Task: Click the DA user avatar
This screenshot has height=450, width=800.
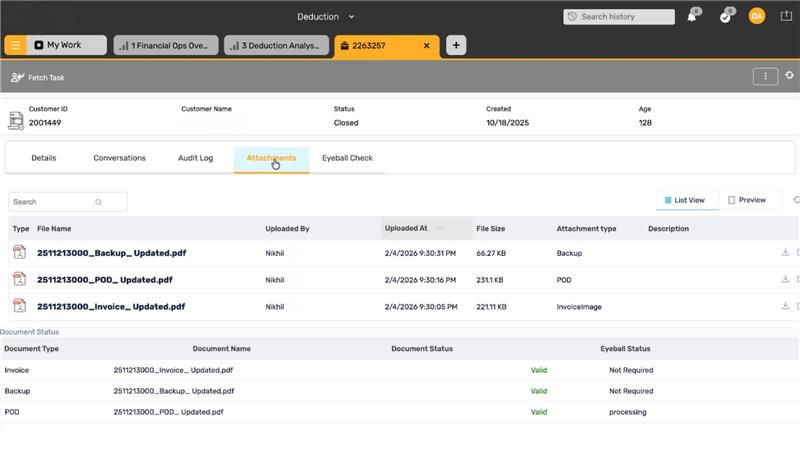Action: pos(757,16)
